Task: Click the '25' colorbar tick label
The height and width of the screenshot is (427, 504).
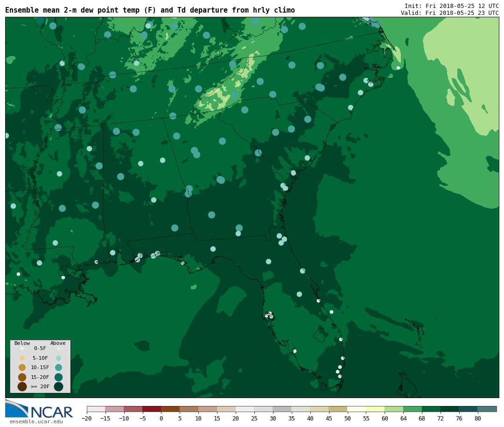Action: 254,418
